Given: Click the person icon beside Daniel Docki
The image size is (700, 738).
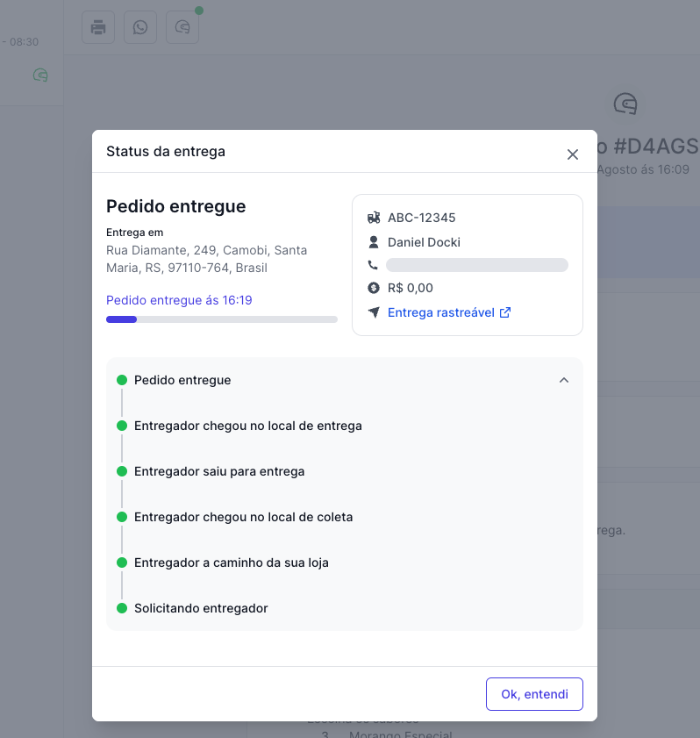Looking at the screenshot, I should pyautogui.click(x=374, y=242).
